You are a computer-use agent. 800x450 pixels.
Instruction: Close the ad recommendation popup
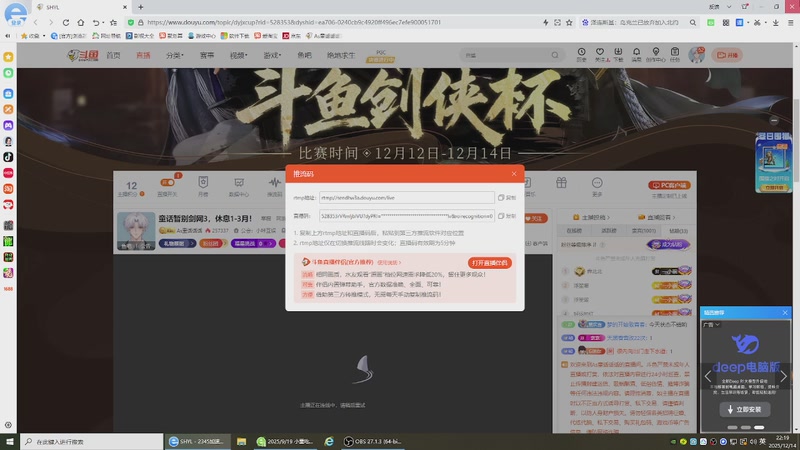[x=785, y=312]
